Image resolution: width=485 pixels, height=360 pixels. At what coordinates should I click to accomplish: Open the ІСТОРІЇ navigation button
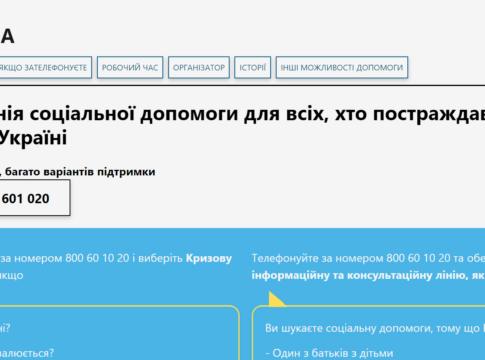252,67
